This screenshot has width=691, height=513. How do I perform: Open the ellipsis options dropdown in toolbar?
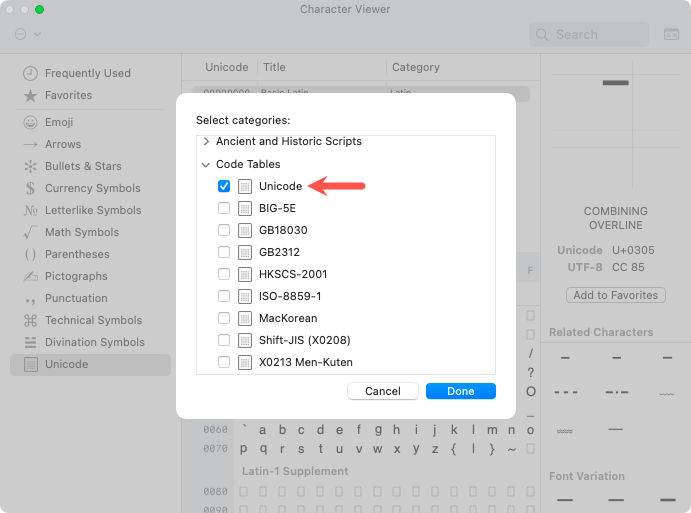28,34
